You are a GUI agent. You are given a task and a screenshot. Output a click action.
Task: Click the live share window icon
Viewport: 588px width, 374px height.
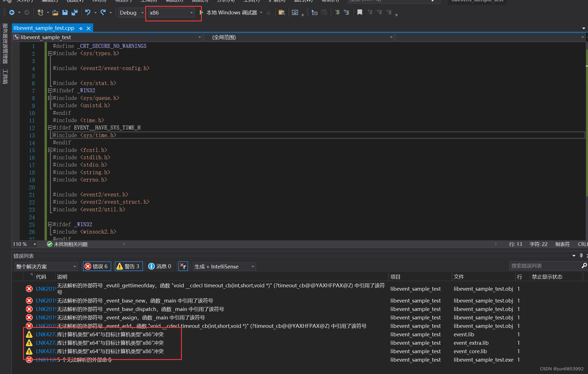pos(295,13)
